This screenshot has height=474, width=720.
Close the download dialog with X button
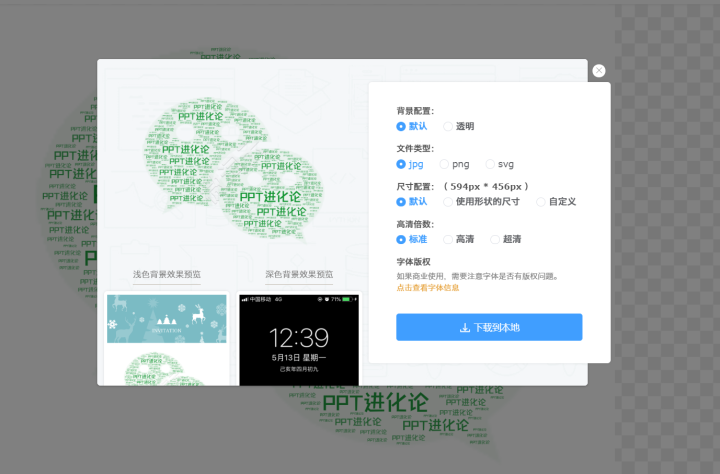tap(599, 71)
